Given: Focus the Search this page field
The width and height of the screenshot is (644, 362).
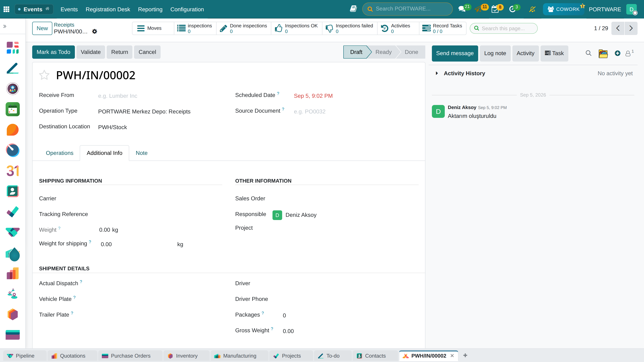Looking at the screenshot, I should (x=504, y=28).
